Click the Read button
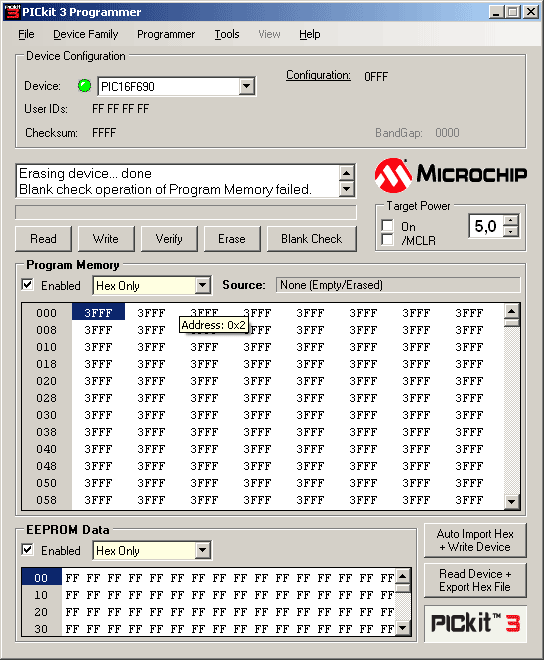The height and width of the screenshot is (660, 544). [x=43, y=239]
